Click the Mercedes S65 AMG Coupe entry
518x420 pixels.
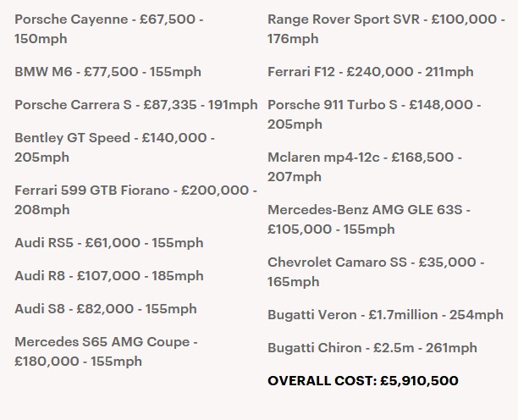[x=106, y=351]
